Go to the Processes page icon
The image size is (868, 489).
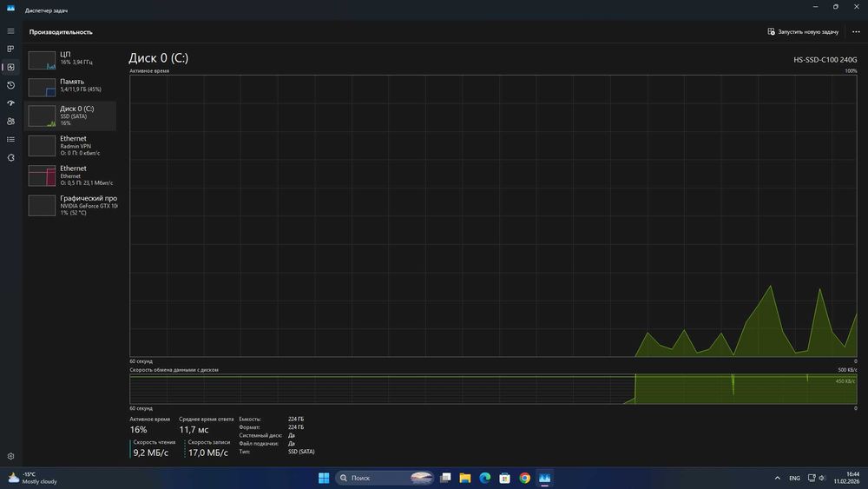[10, 49]
